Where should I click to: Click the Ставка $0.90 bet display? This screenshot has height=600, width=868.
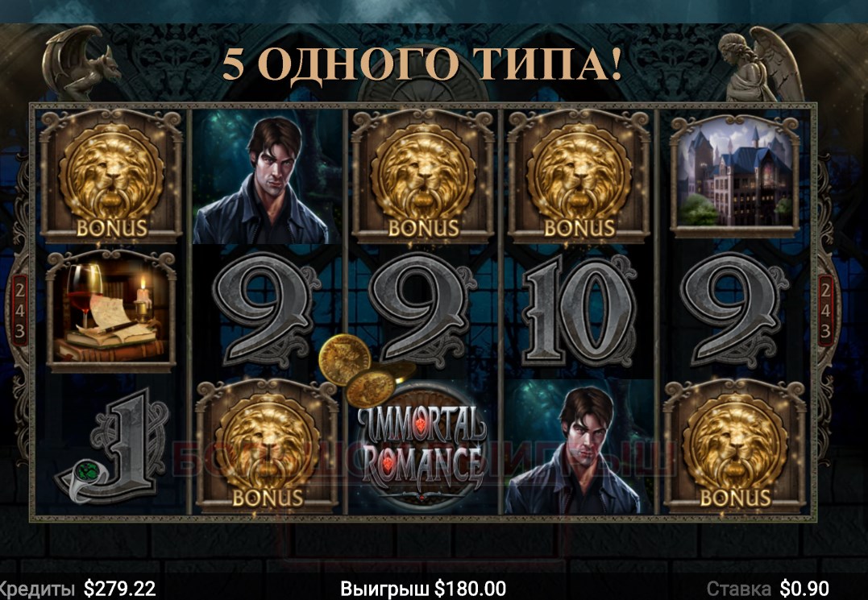(768, 588)
